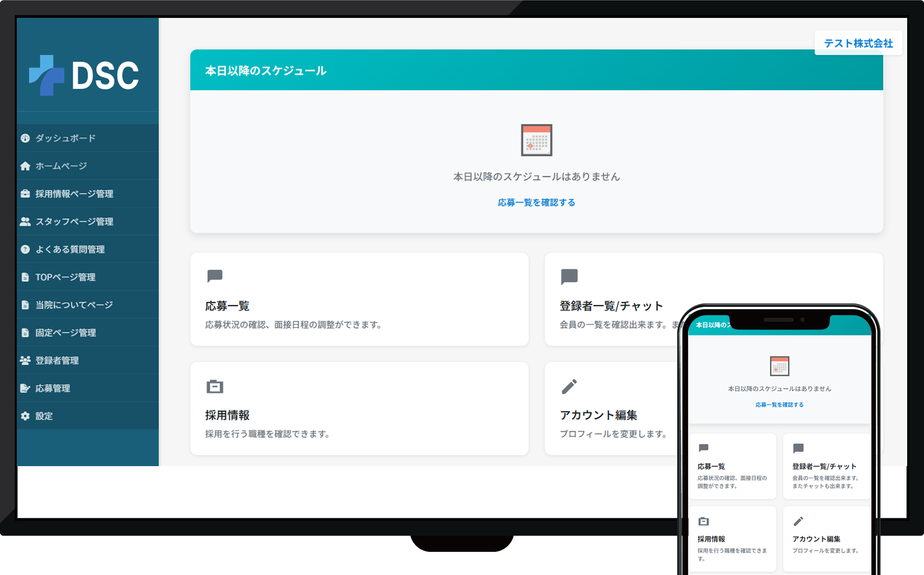Viewport: 924px width, 575px height.
Task: Tap the 応募一覧 card title on the phone
Action: point(711,466)
